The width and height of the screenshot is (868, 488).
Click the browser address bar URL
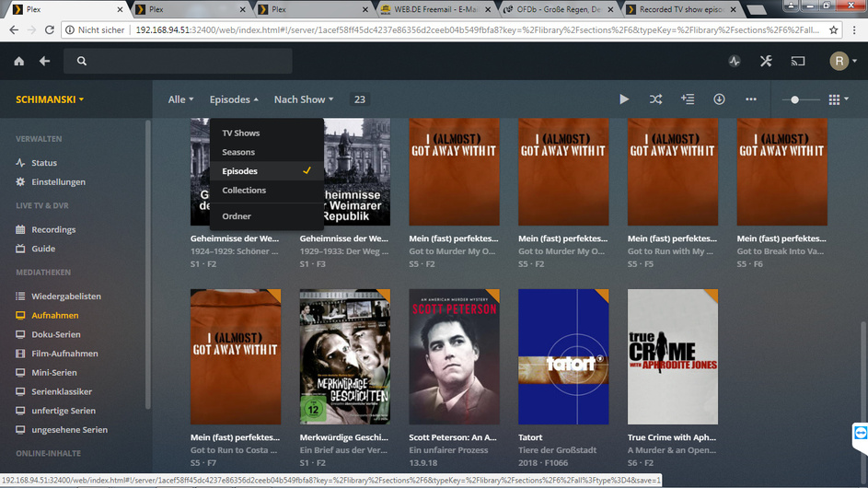pos(476,29)
